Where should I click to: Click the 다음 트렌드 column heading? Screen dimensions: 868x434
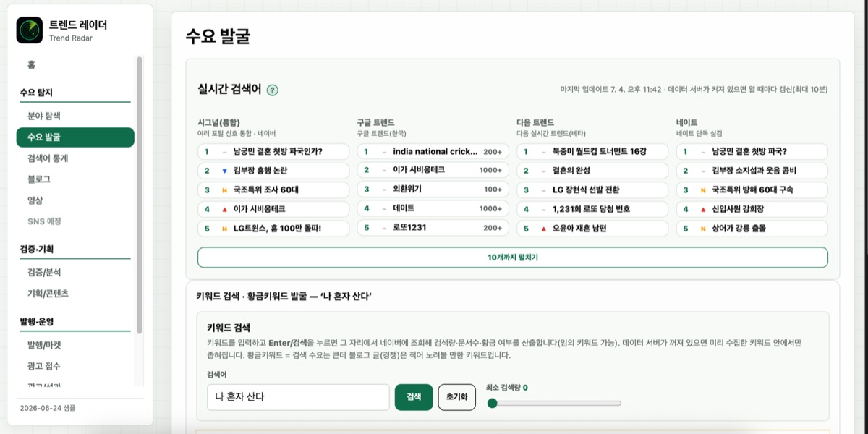coord(535,123)
